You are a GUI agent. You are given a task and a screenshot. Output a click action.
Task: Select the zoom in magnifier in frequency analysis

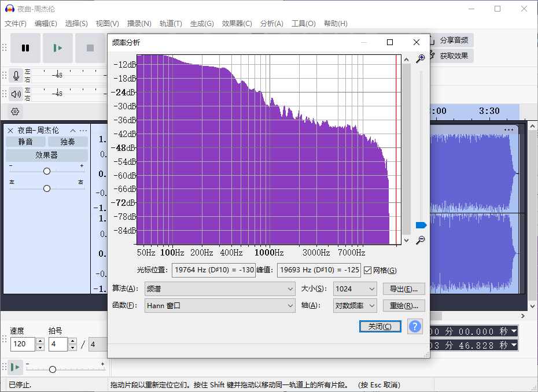(x=421, y=58)
